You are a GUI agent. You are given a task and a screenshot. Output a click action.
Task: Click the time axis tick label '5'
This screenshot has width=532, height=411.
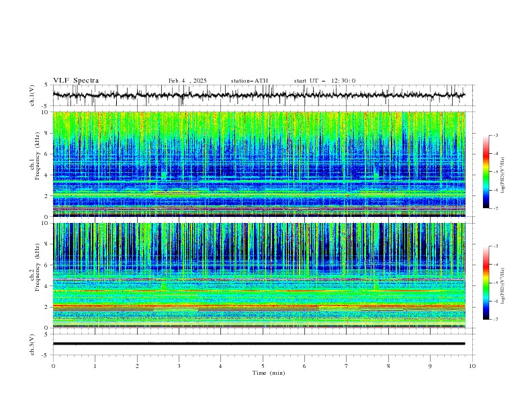point(263,366)
